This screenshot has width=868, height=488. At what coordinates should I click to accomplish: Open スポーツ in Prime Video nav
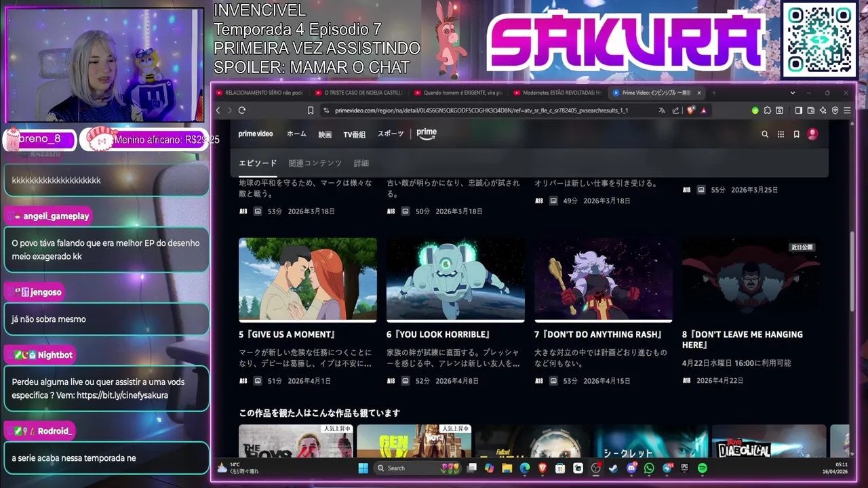tap(391, 134)
